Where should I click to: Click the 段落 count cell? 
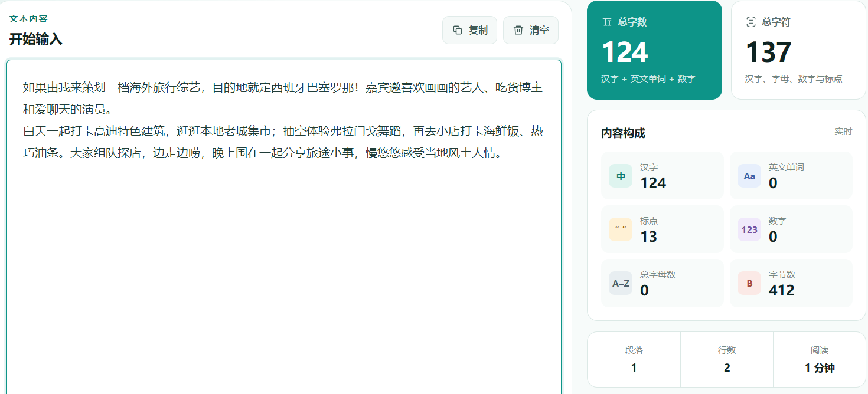tap(634, 359)
